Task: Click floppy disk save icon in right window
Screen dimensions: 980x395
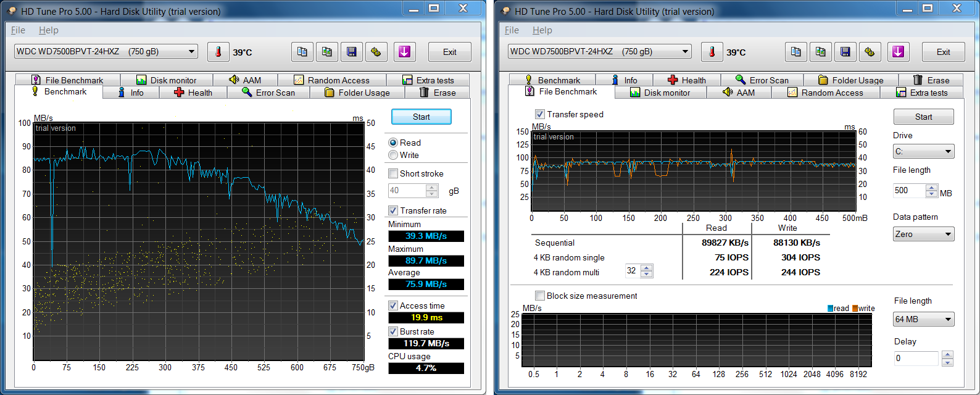Action: coord(845,52)
